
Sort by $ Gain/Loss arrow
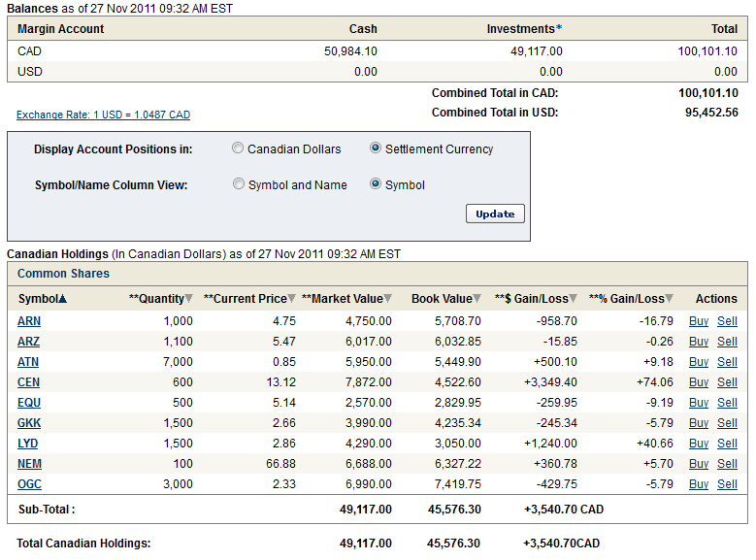(574, 299)
